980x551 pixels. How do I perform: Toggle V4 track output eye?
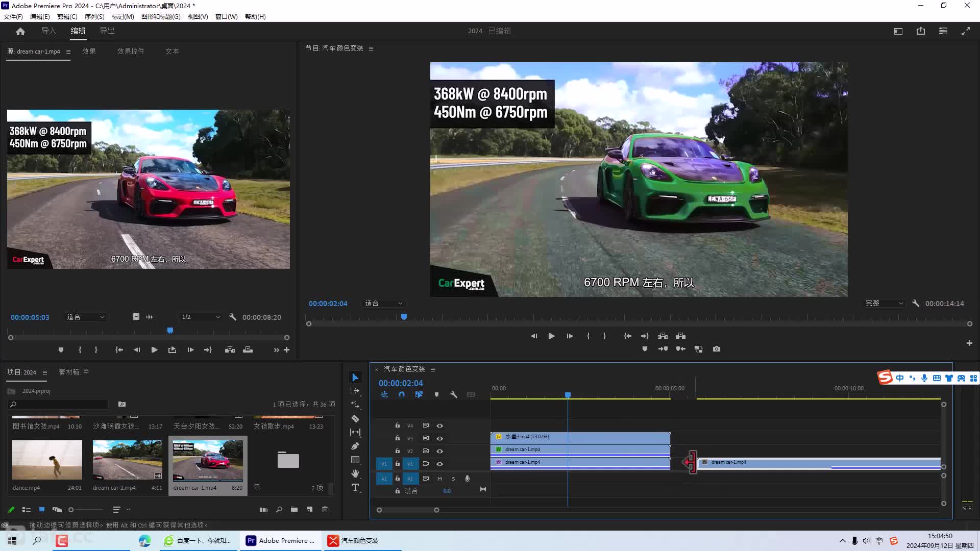[439, 425]
